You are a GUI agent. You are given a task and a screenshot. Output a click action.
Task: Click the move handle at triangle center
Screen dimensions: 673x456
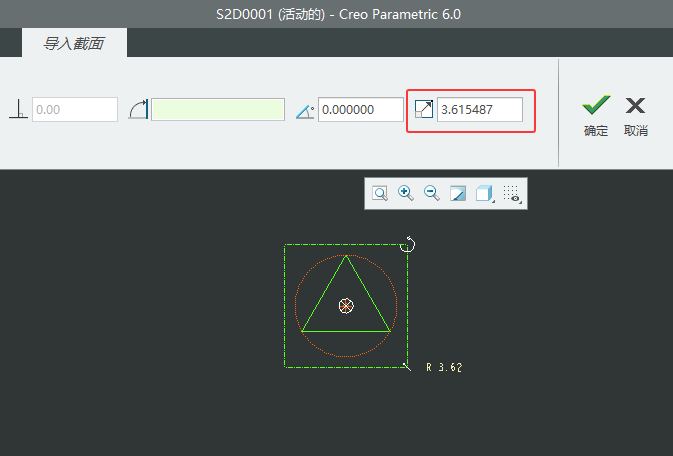(x=346, y=306)
